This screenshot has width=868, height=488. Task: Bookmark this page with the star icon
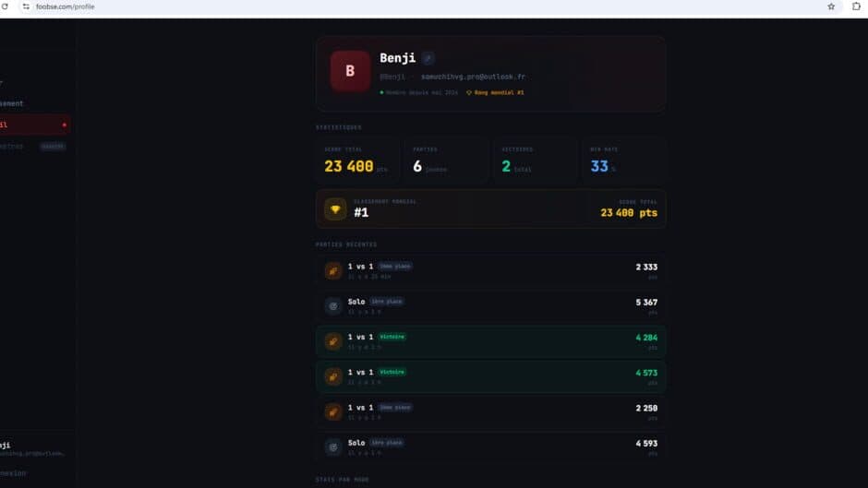(831, 6)
